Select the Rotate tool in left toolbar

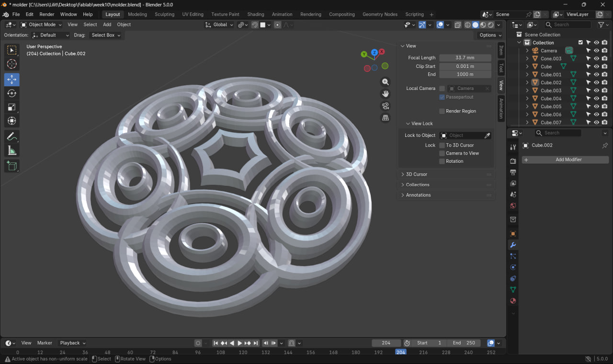(12, 93)
